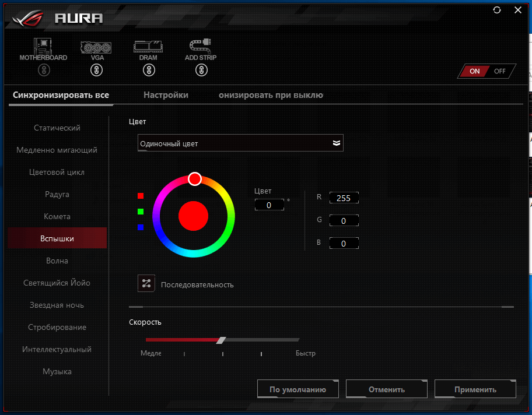Switch to Синхронизировать все tab

click(61, 95)
